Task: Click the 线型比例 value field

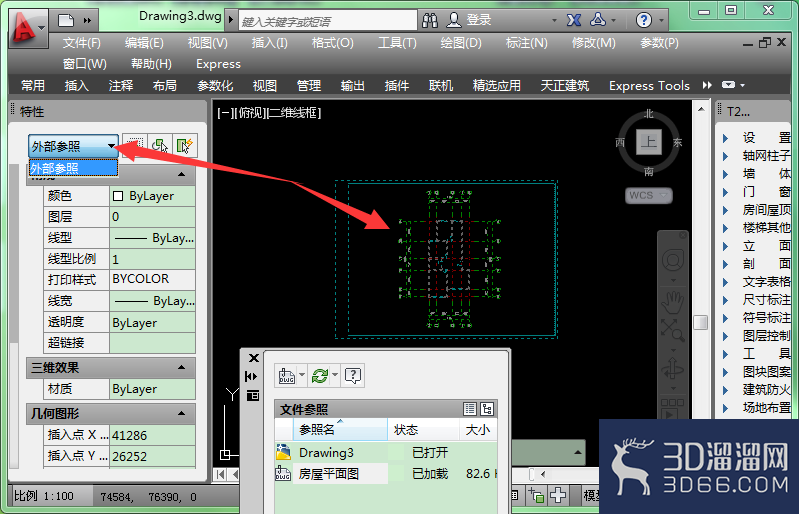Action: [152, 259]
